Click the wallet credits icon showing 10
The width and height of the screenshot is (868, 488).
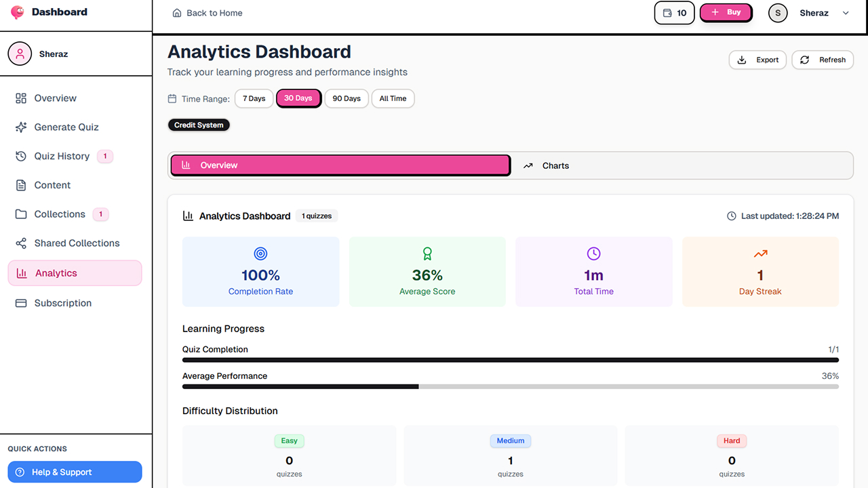(x=667, y=13)
